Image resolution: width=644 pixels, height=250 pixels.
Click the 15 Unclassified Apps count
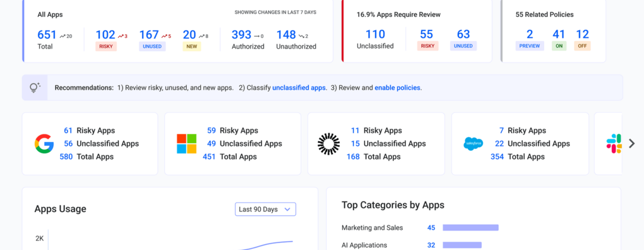click(355, 144)
